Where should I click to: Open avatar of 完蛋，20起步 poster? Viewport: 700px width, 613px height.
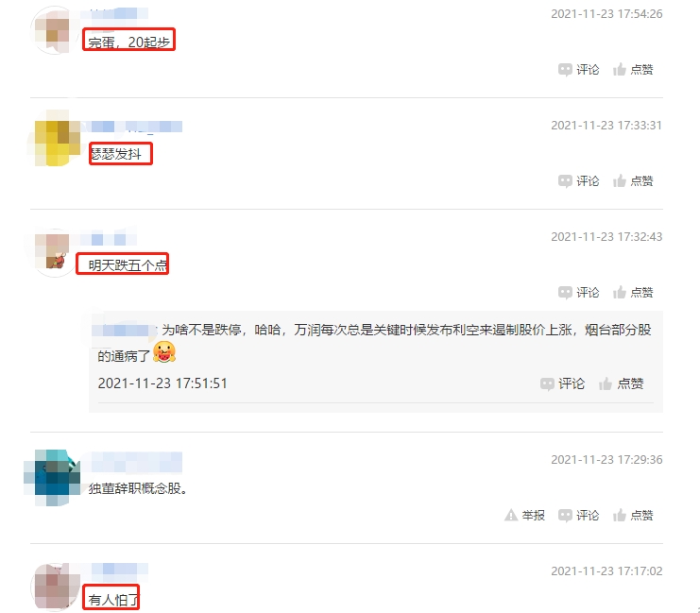click(53, 30)
